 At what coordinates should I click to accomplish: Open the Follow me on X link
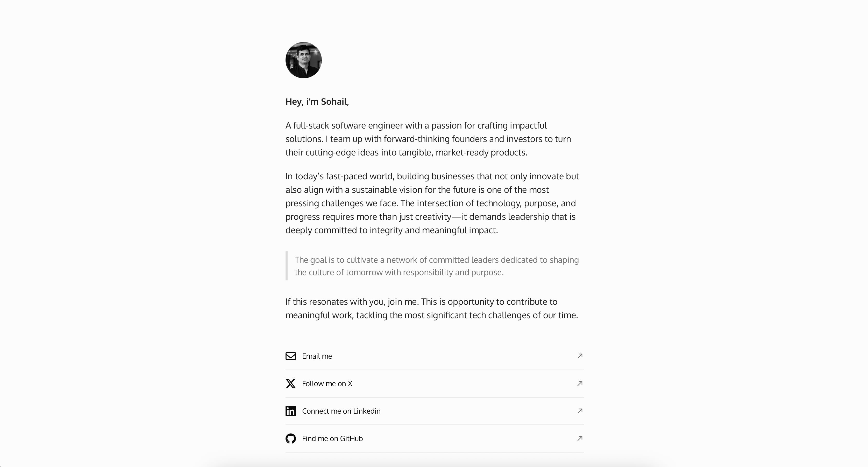[327, 384]
